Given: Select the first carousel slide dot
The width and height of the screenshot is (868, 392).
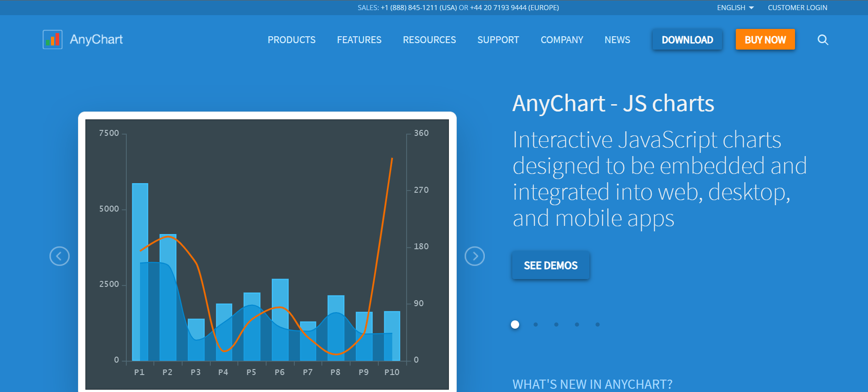Looking at the screenshot, I should [515, 325].
